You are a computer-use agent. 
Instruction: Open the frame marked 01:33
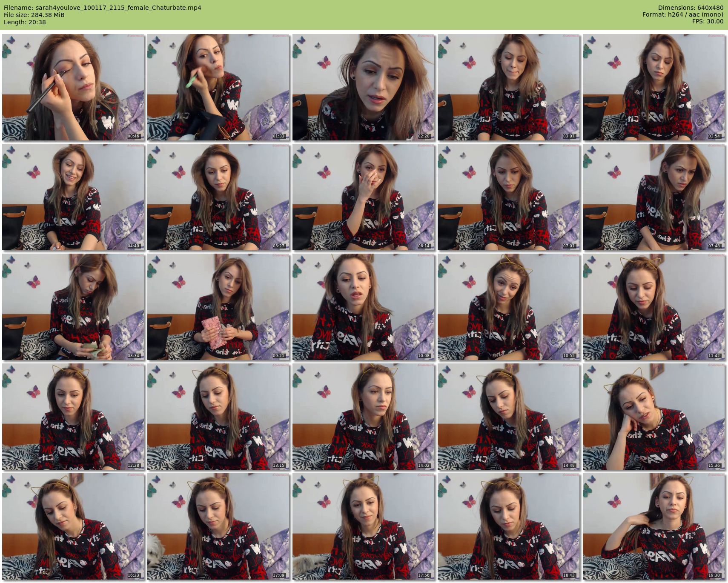tap(218, 87)
